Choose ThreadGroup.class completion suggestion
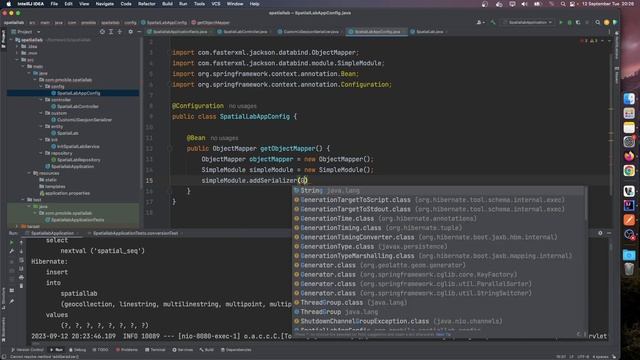 tap(439, 302)
